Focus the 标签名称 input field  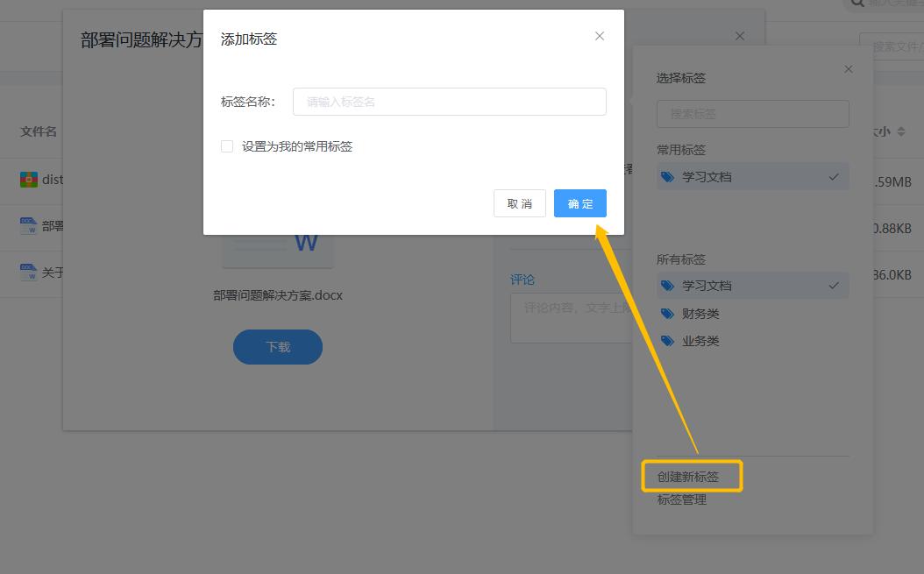coord(450,102)
